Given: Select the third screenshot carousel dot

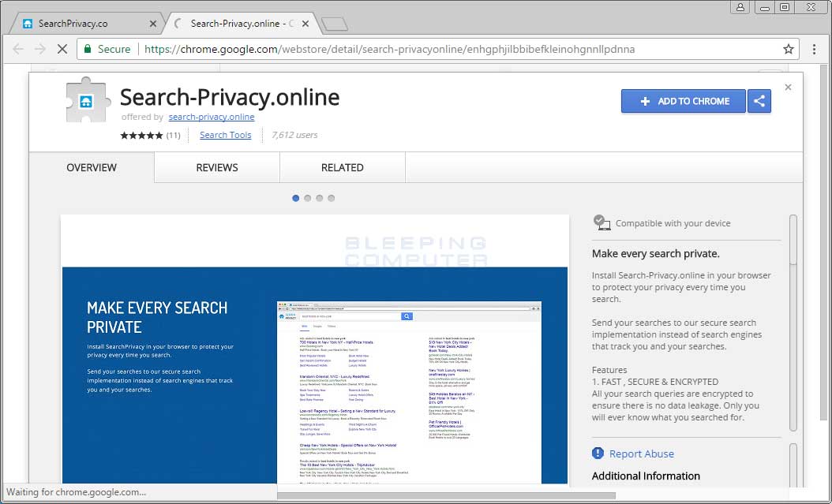Looking at the screenshot, I should pos(320,198).
